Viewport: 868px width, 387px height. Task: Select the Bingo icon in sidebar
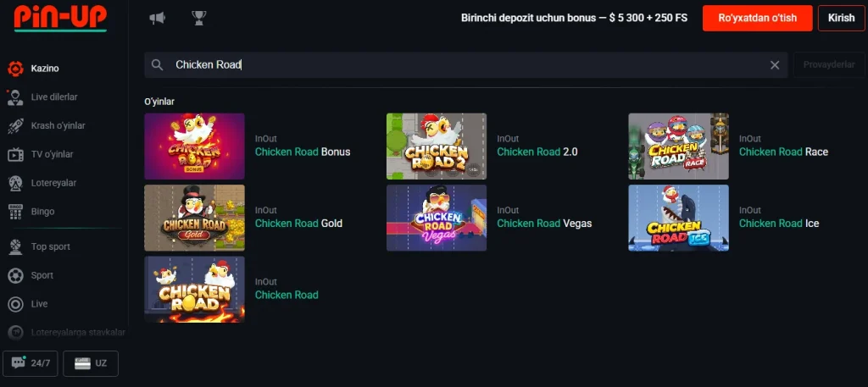(x=15, y=212)
